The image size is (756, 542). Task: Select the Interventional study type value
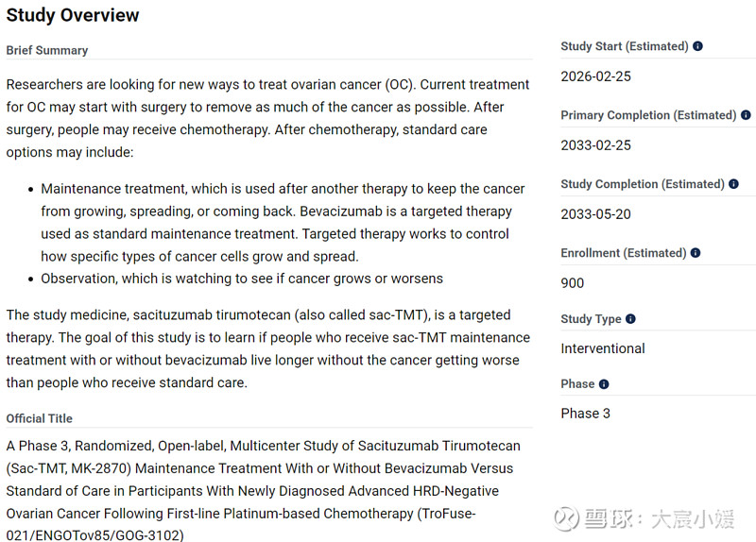[603, 348]
